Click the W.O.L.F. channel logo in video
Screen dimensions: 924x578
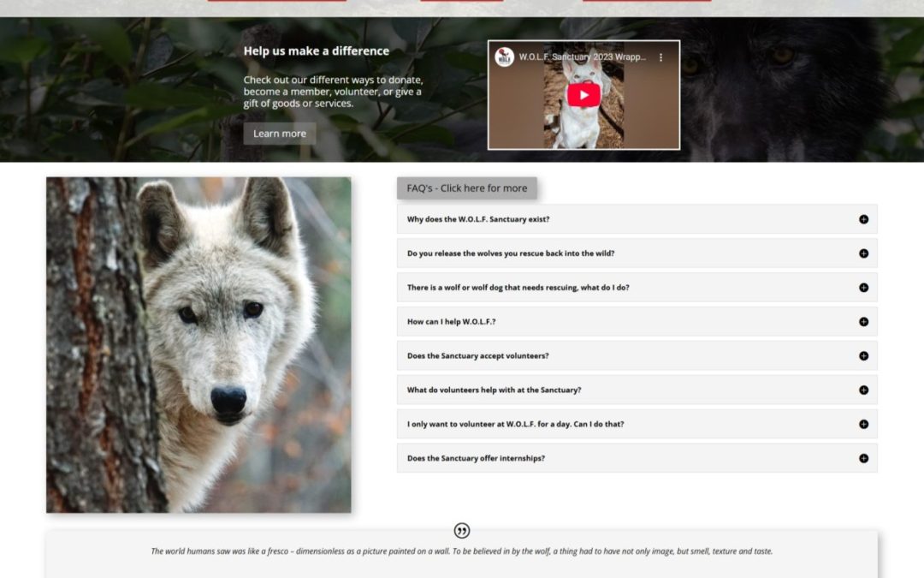pos(505,57)
